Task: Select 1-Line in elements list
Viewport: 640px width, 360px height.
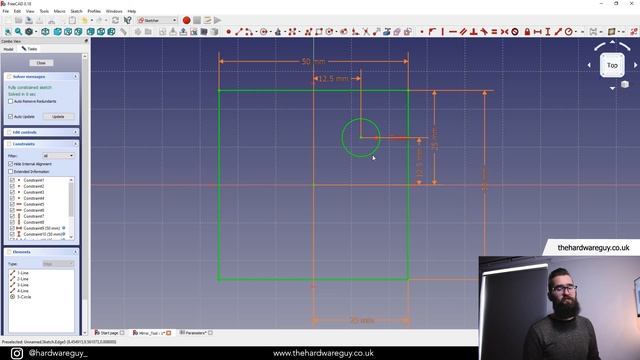Action: point(22,273)
